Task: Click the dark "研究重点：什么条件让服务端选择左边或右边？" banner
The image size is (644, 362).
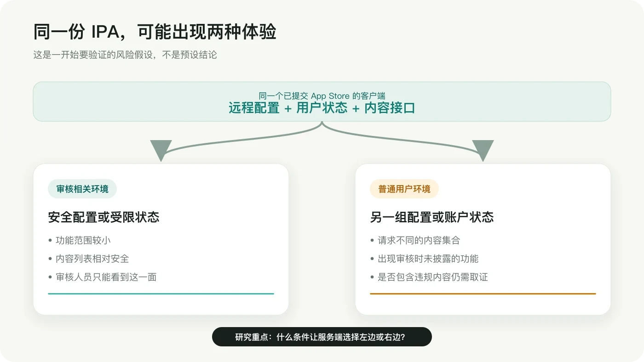Action: [x=322, y=337]
